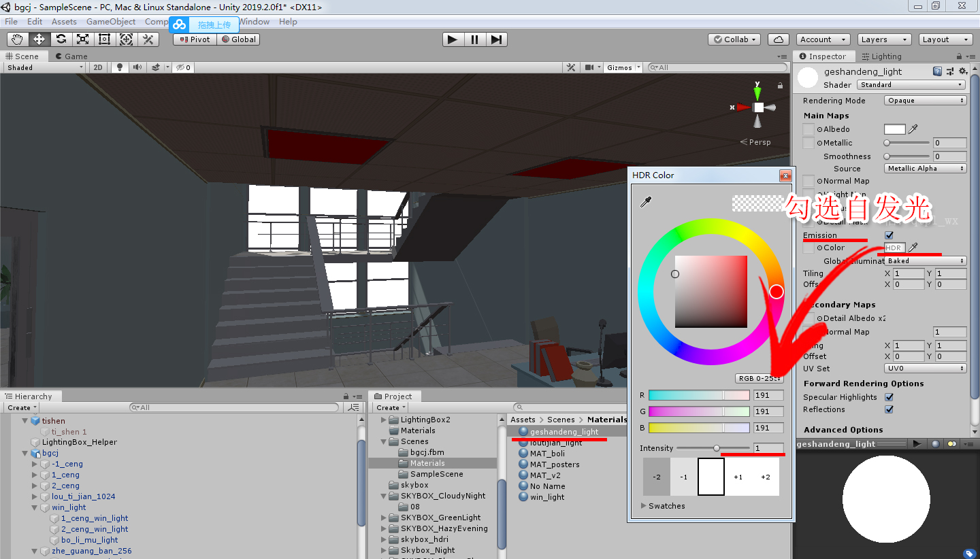
Task: Click the Albedo eyedropper icon
Action: point(913,129)
